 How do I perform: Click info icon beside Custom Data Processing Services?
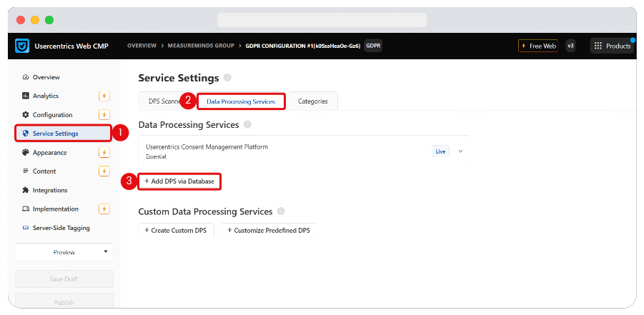tap(281, 211)
